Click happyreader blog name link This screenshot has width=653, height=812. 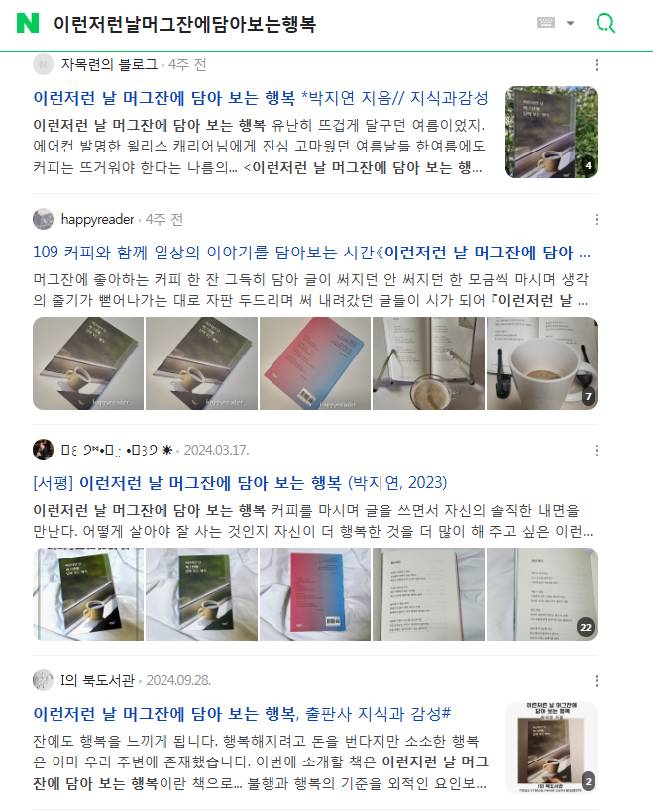[x=97, y=219]
